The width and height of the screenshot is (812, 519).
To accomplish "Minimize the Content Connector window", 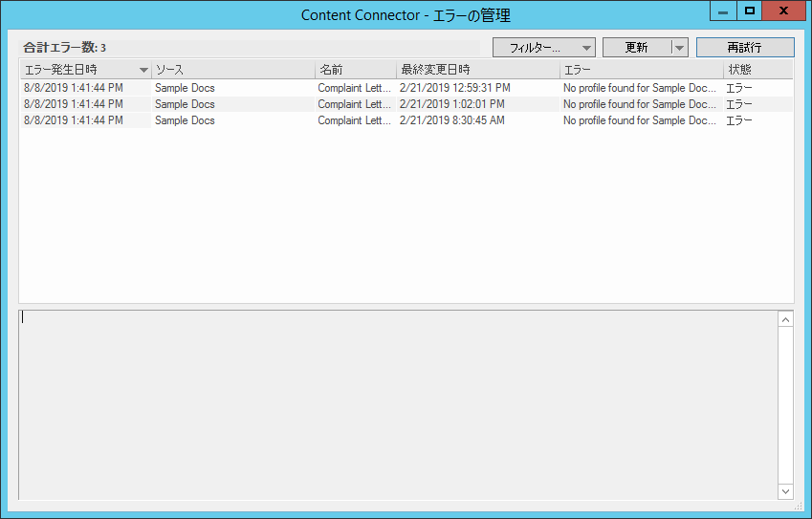I will (x=723, y=11).
